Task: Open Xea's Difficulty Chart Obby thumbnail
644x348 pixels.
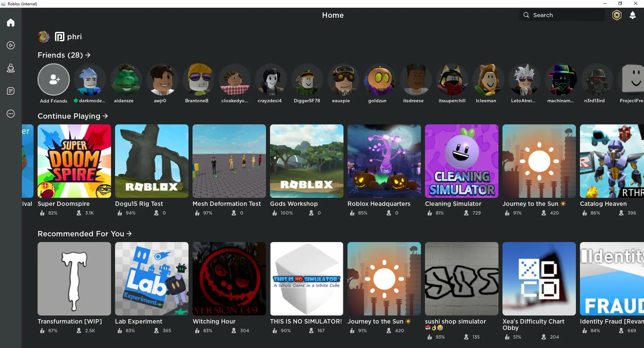Action: click(x=539, y=279)
